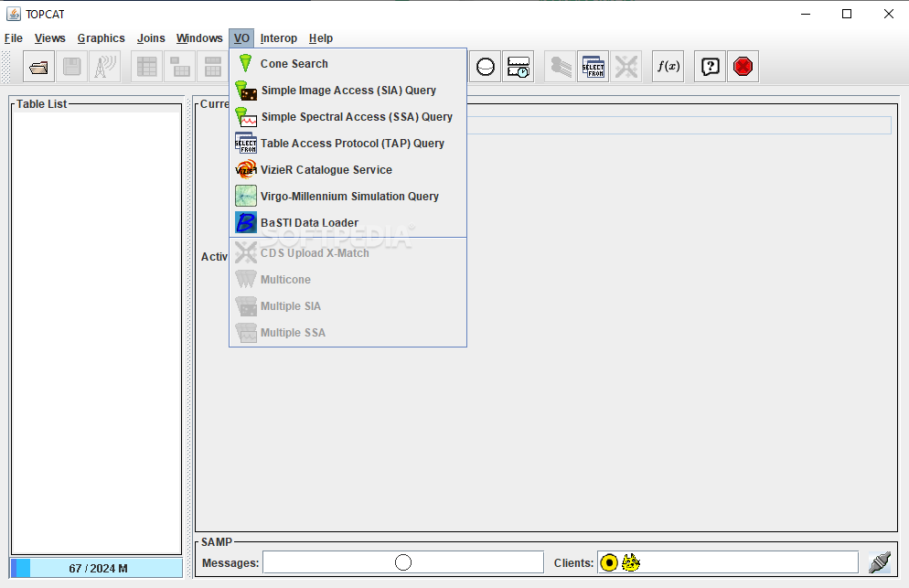Click the sky plot sphere toolbar icon
Image resolution: width=909 pixels, height=588 pixels.
pos(486,67)
